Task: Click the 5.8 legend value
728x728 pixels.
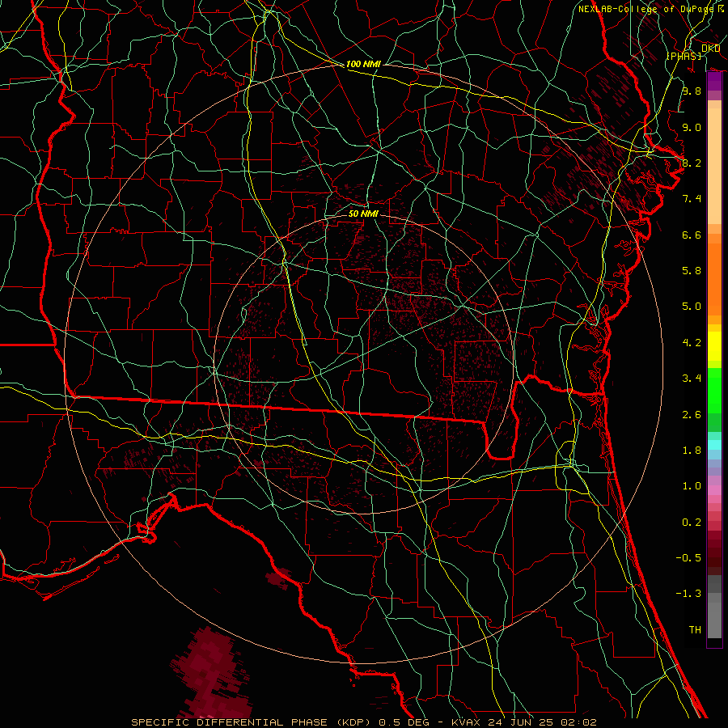Action: pyautogui.click(x=692, y=271)
